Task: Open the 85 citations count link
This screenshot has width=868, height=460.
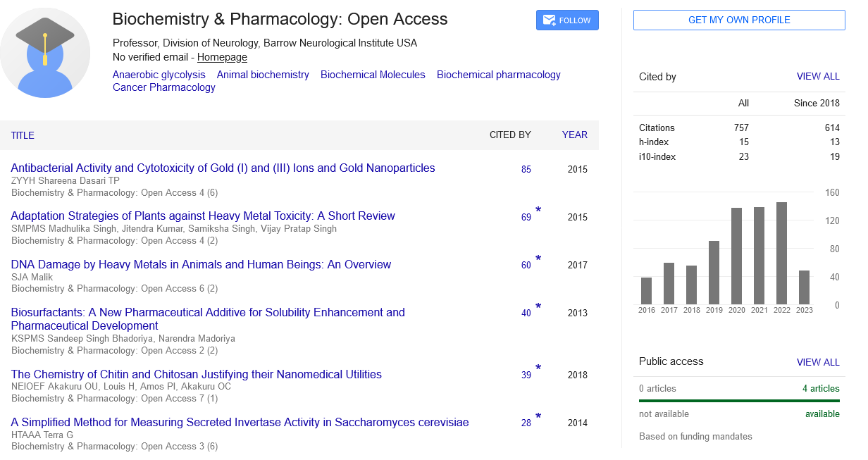Action: [x=526, y=170]
